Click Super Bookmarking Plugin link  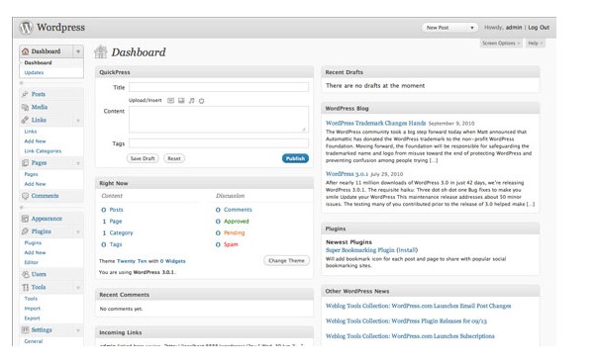(360, 250)
